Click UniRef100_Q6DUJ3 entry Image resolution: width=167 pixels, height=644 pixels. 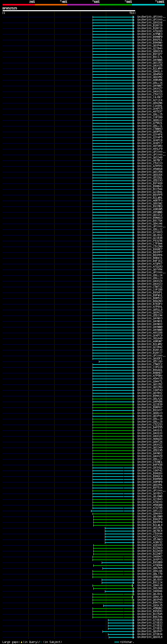coord(150,413)
